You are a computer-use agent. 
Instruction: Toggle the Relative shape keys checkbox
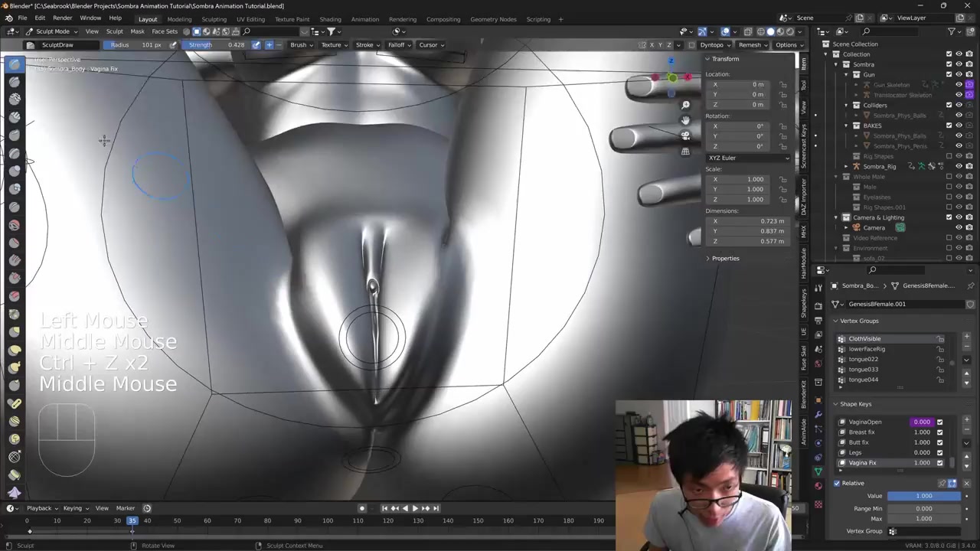tap(837, 483)
